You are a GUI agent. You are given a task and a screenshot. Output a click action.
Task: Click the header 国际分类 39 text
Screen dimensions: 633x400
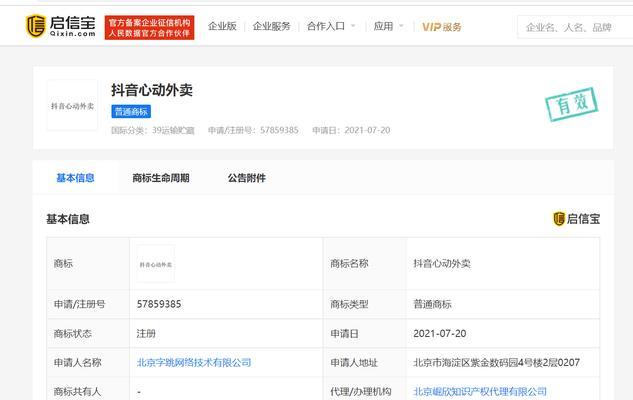click(x=153, y=130)
